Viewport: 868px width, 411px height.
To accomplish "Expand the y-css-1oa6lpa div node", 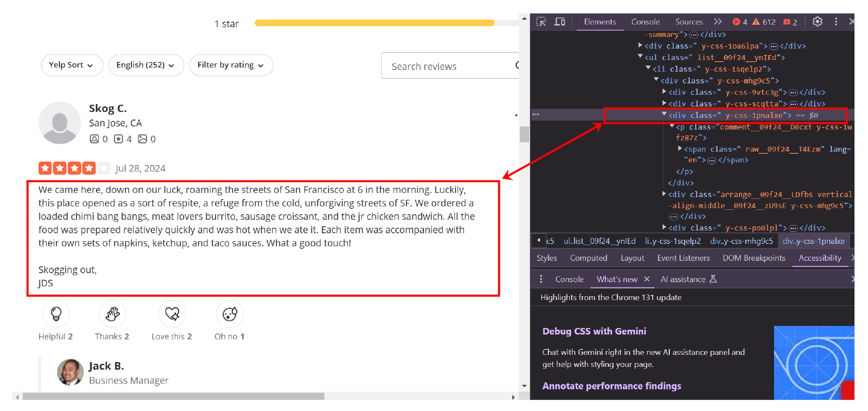I will (x=640, y=45).
